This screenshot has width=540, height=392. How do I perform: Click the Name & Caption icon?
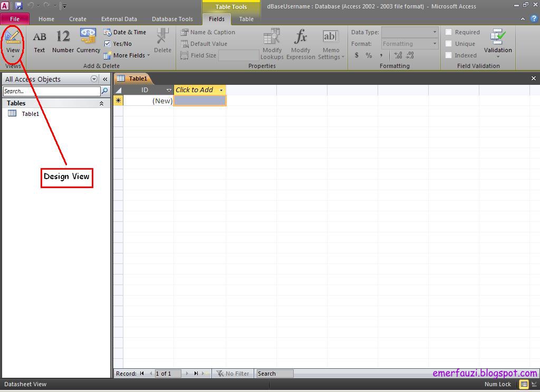coord(185,32)
